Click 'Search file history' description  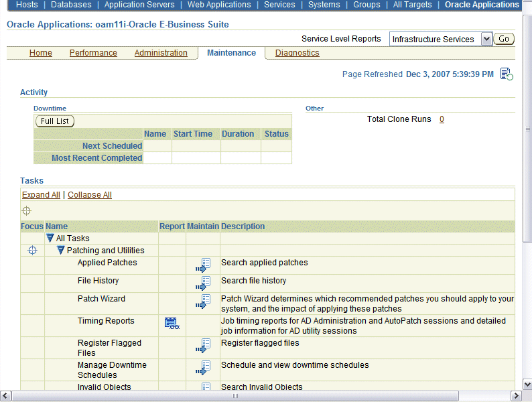click(253, 281)
